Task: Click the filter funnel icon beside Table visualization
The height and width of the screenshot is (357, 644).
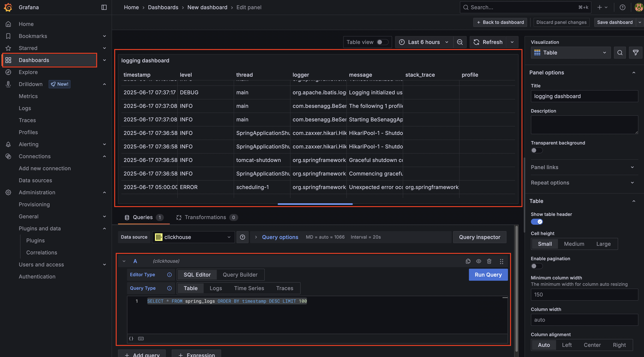Action: click(636, 52)
